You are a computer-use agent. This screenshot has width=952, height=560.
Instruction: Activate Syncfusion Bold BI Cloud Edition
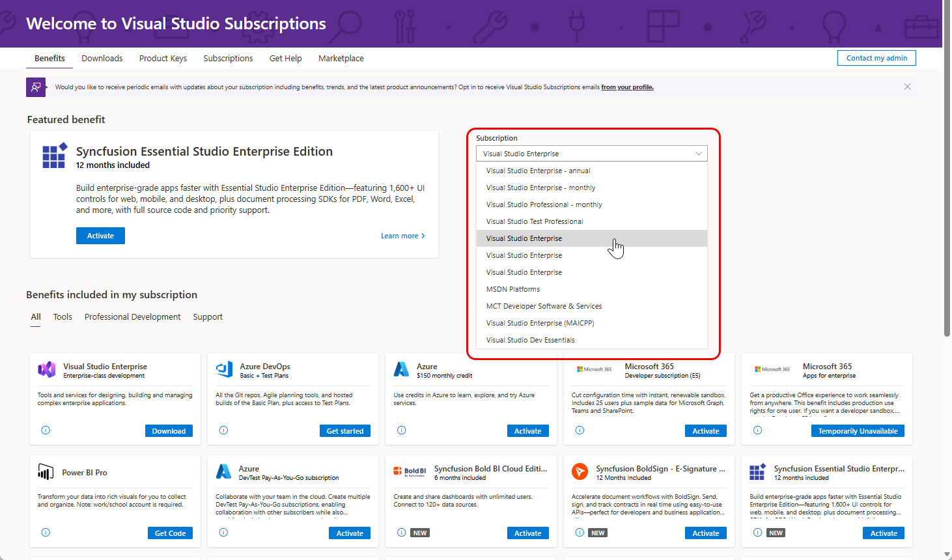click(x=527, y=533)
